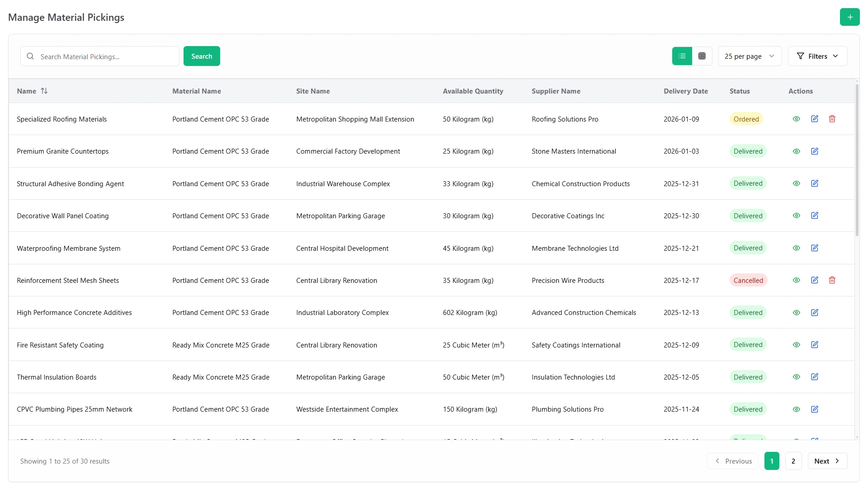Click the Ordered status badge
This screenshot has width=868, height=488.
pyautogui.click(x=746, y=119)
